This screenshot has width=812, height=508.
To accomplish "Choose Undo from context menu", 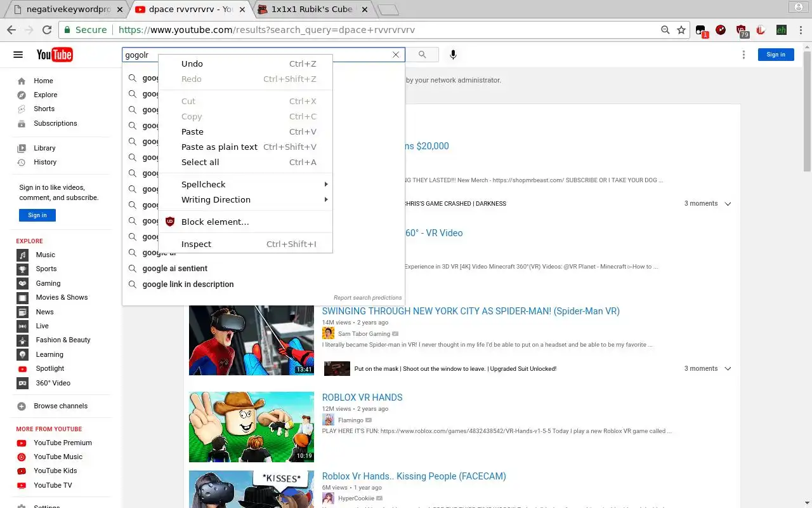I will 246,63.
